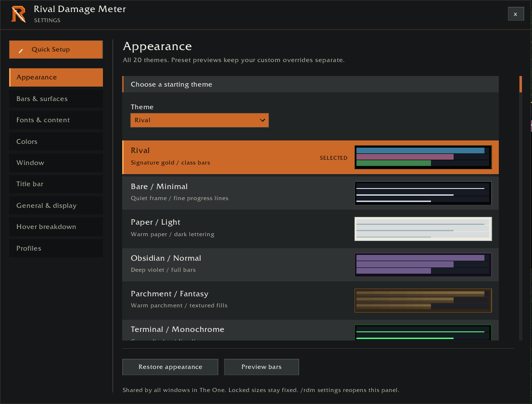Screen dimensions: 532x404
Task: Click the SETTINGS subtitle in the header
Action: point(47,20)
